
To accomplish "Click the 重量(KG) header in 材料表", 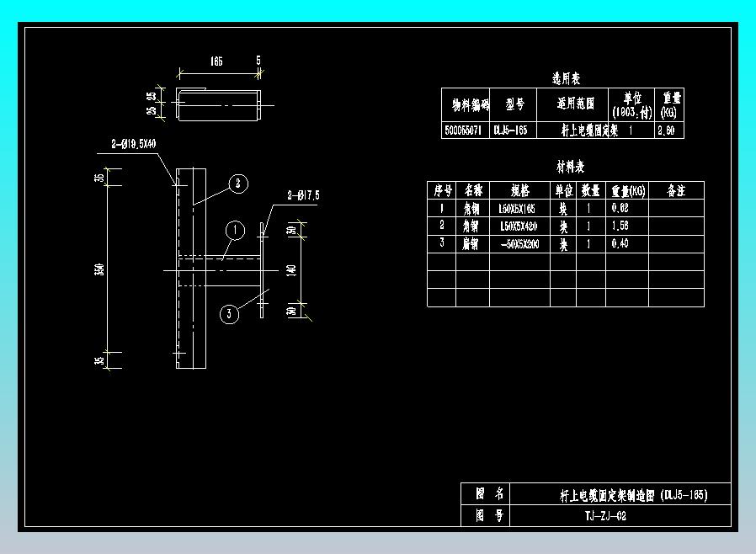I will (x=628, y=191).
